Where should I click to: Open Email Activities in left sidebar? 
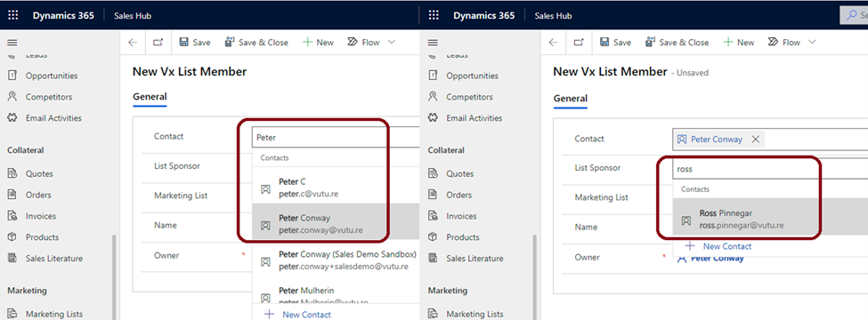tap(45, 117)
